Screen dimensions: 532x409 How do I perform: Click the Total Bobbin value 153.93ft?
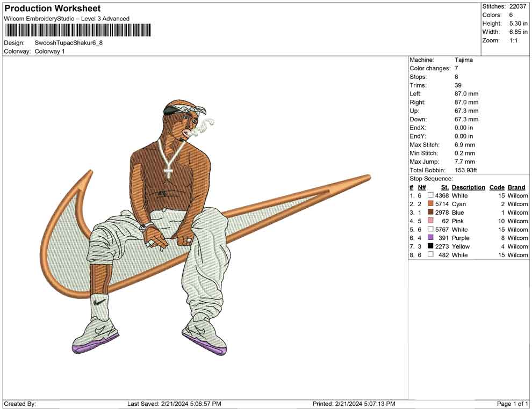(465, 170)
